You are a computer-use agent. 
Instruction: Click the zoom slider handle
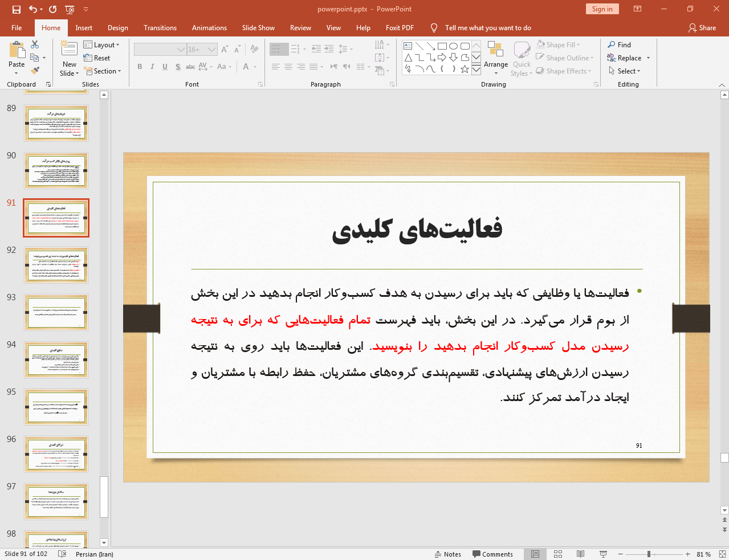pyautogui.click(x=649, y=554)
